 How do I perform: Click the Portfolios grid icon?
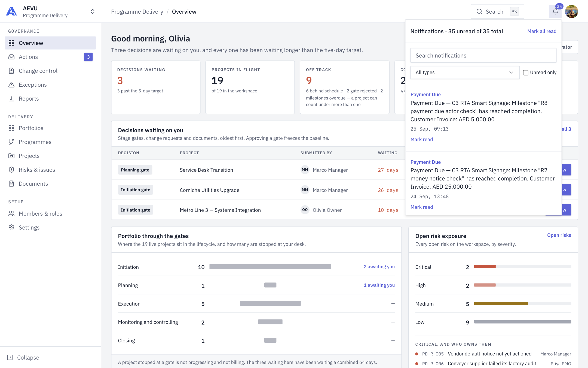(11, 128)
